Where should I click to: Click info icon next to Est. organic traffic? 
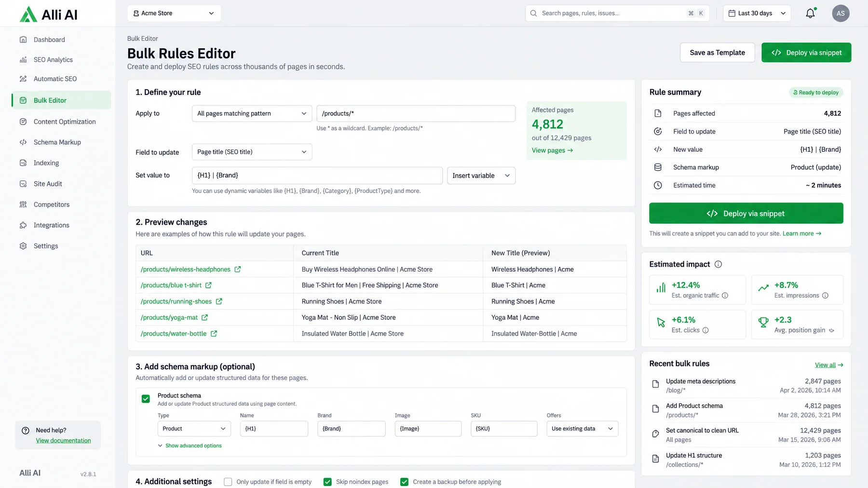(725, 296)
